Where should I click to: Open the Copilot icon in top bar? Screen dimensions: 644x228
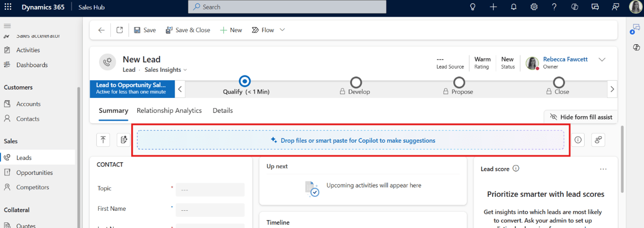(x=575, y=7)
